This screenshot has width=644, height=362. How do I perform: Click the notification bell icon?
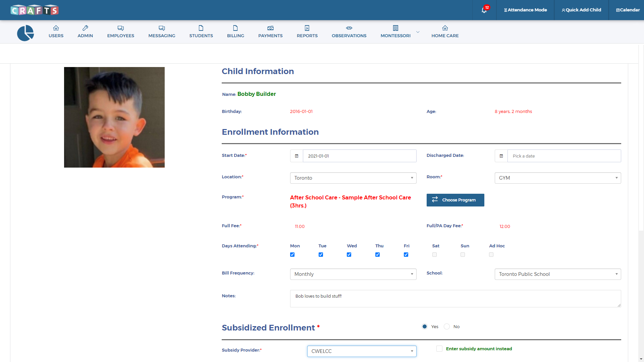click(484, 10)
